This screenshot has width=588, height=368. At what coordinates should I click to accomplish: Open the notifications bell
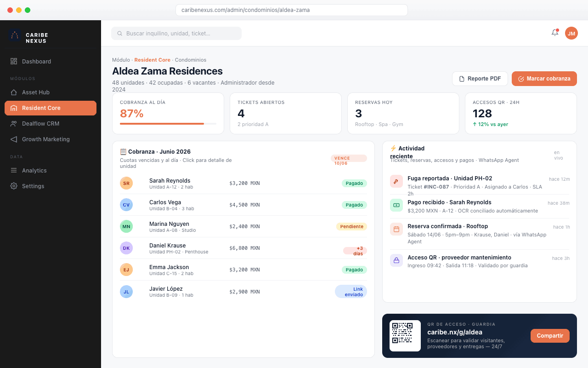click(555, 33)
